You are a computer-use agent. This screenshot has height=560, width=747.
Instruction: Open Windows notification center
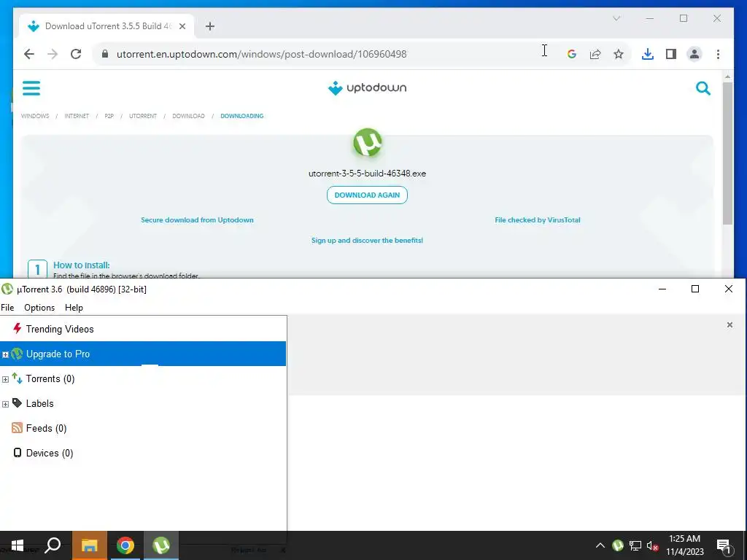pos(724,546)
